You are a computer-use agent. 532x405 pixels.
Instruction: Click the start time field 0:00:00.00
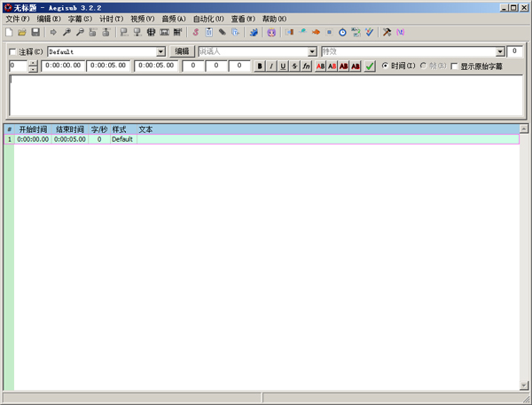[x=63, y=66]
